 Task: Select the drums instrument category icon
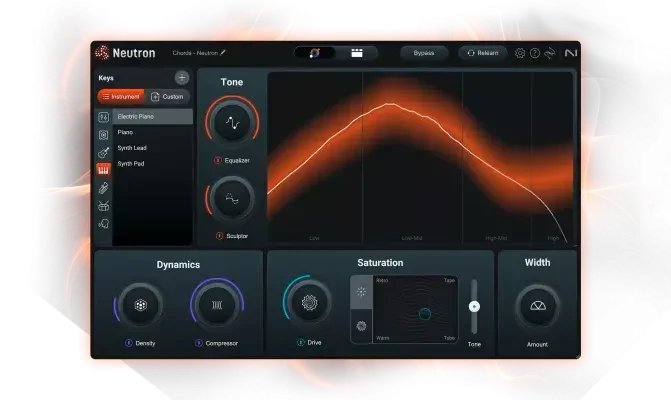[103, 206]
